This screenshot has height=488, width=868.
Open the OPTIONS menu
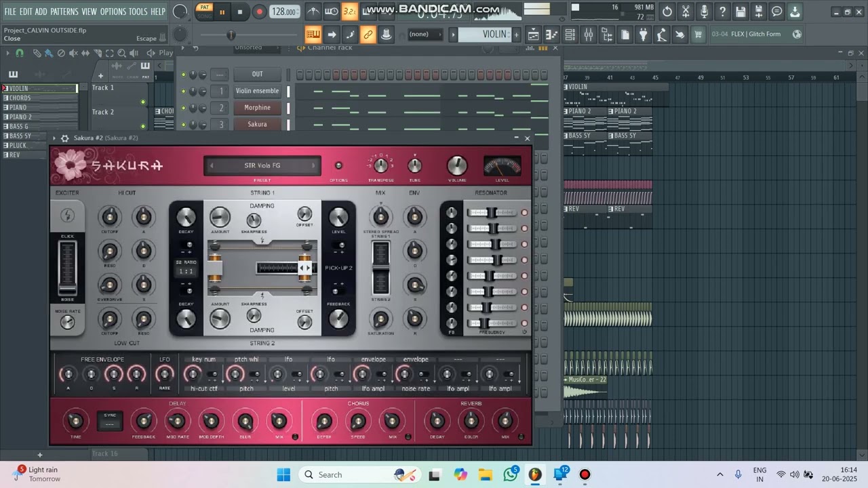point(113,12)
